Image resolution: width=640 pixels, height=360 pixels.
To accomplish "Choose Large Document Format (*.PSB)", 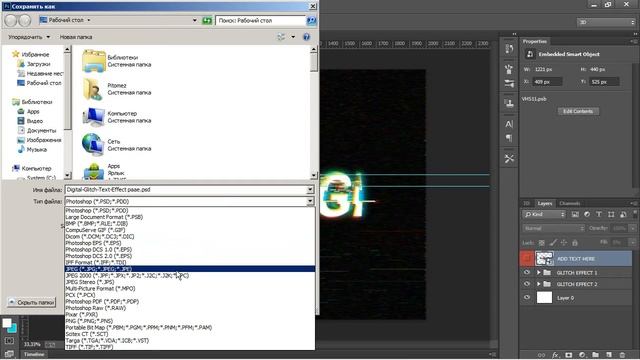I will coord(190,217).
